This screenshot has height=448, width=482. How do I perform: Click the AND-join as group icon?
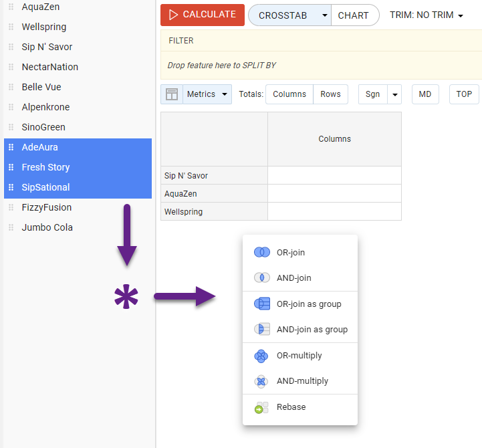click(x=261, y=330)
